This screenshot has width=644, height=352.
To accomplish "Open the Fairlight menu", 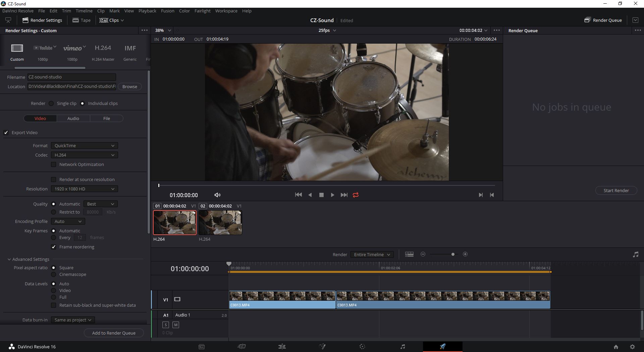I will pos(202,11).
